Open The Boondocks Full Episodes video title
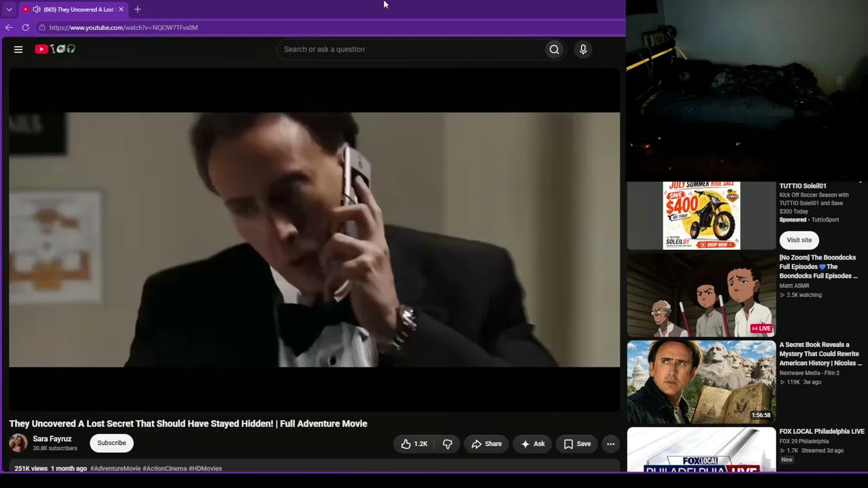 818,266
